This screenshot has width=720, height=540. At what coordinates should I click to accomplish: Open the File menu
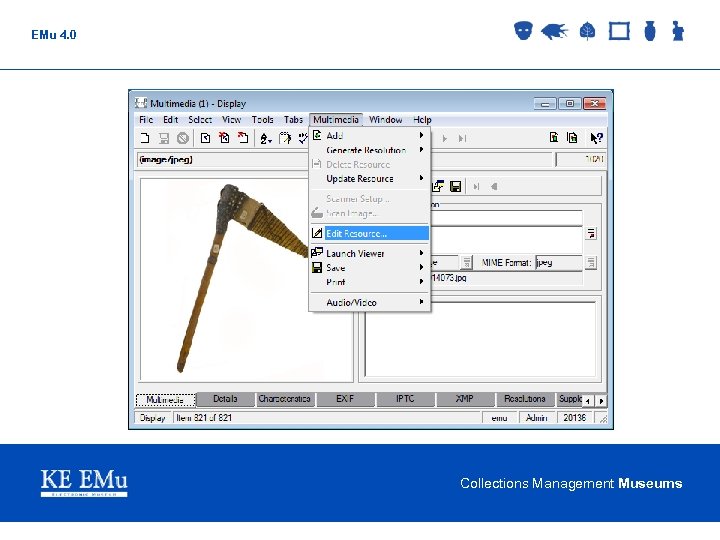pos(146,119)
